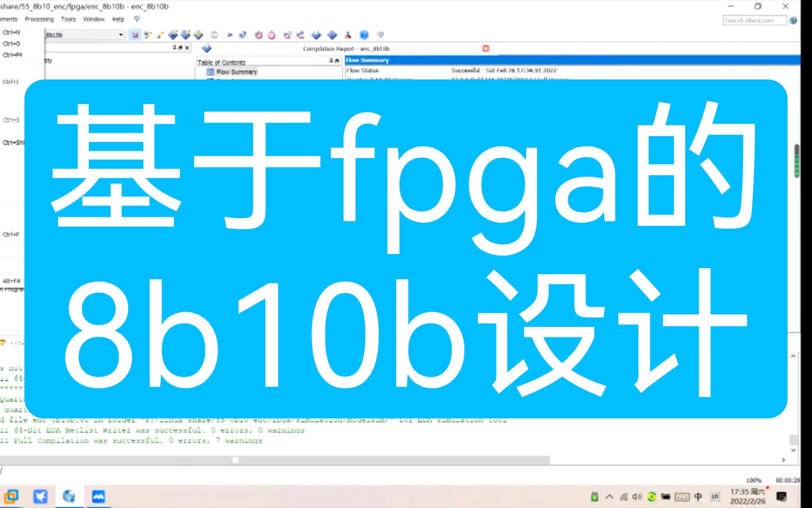Click the Compilation Report tab's blue diamond icon
This screenshot has height=508, width=812.
207,48
